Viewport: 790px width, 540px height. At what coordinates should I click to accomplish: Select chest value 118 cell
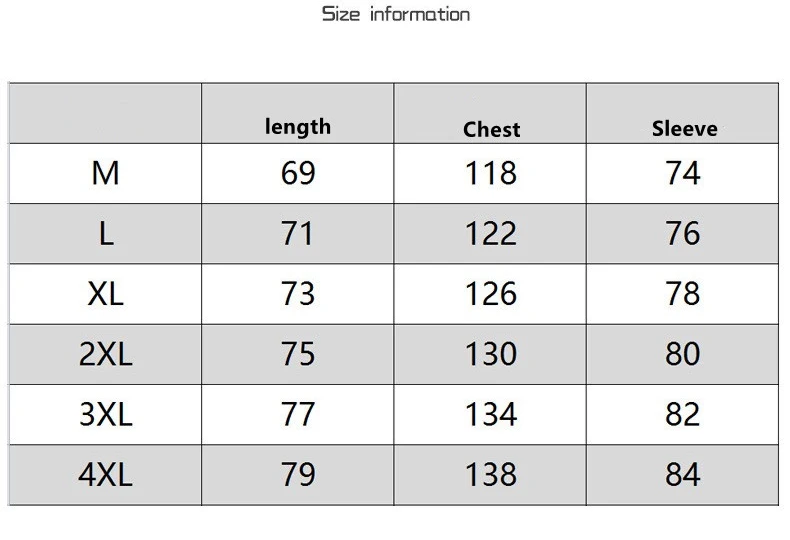click(x=491, y=173)
